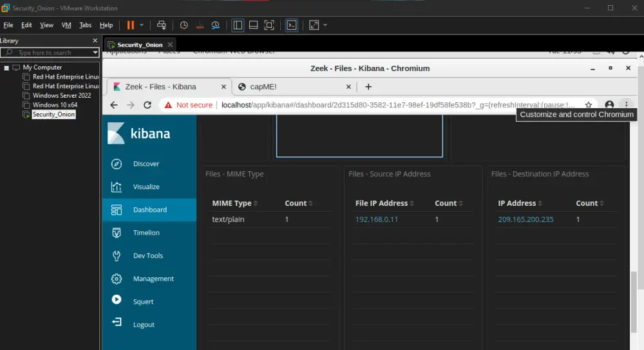644x350 pixels.
Task: Close the Library panel
Action: (x=95, y=41)
